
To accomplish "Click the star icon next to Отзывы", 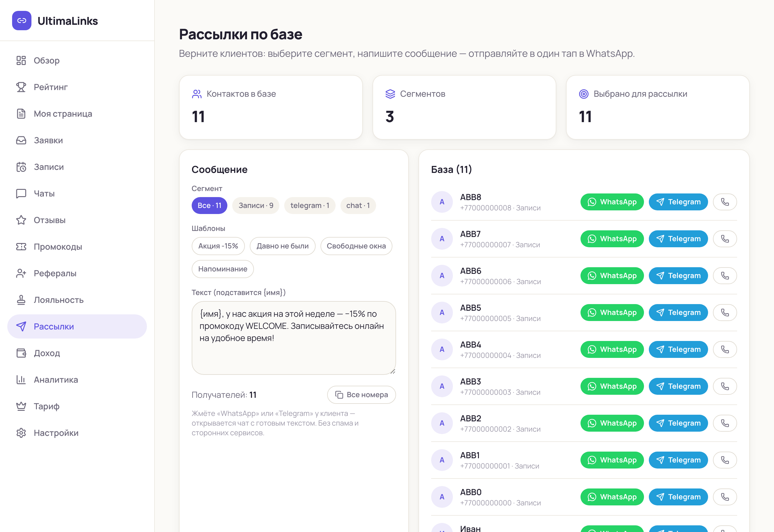I will click(x=21, y=220).
